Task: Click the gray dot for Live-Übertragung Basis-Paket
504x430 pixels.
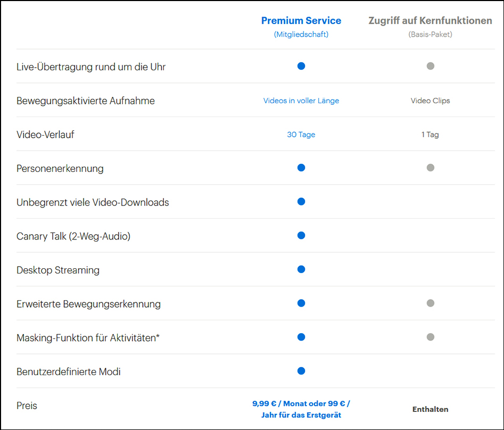Action: point(431,66)
